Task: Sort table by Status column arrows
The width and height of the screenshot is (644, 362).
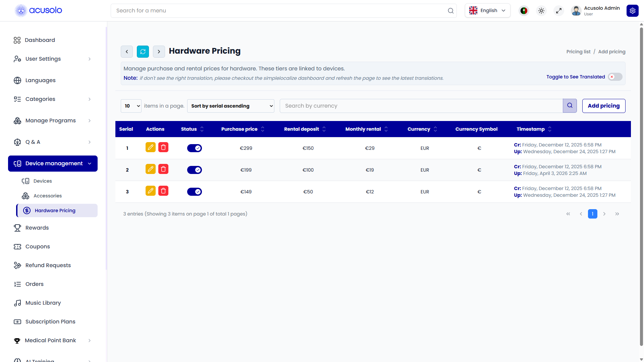Action: click(x=202, y=129)
